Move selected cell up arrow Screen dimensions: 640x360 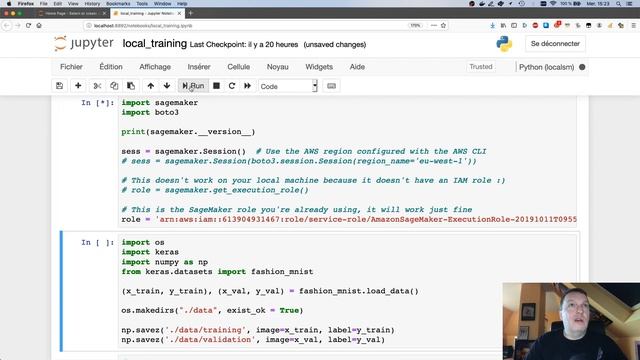151,86
